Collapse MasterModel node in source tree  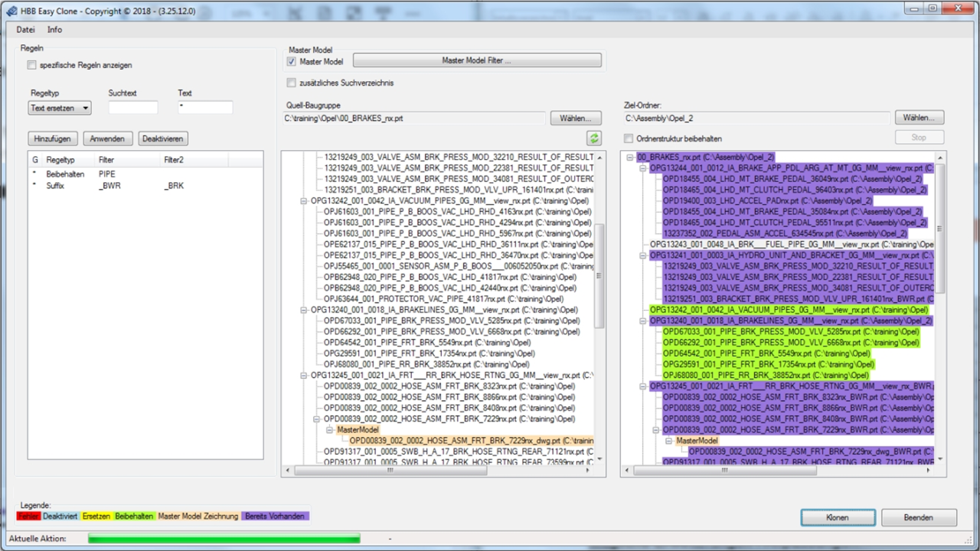click(x=331, y=430)
